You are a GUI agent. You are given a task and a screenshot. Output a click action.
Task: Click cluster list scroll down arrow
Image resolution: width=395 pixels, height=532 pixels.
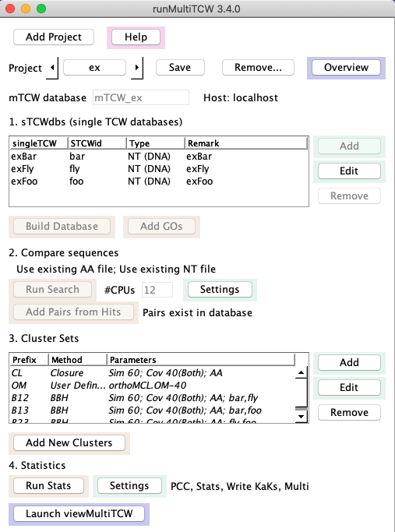coord(301,417)
